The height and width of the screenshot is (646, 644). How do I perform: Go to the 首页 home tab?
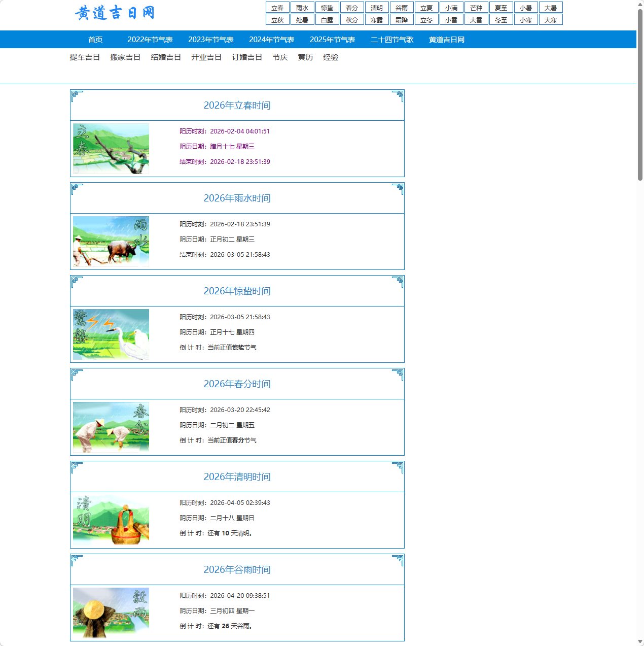[95, 40]
